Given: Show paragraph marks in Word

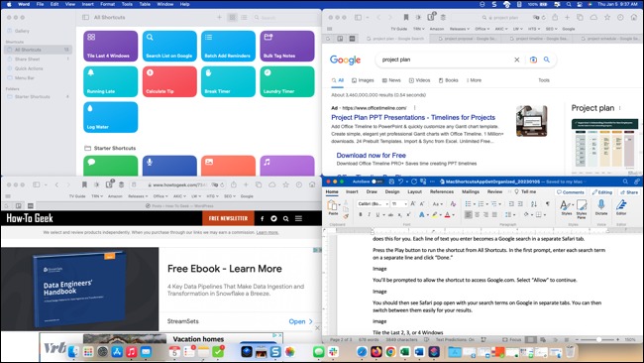Looking at the screenshot, I should coord(548,204).
